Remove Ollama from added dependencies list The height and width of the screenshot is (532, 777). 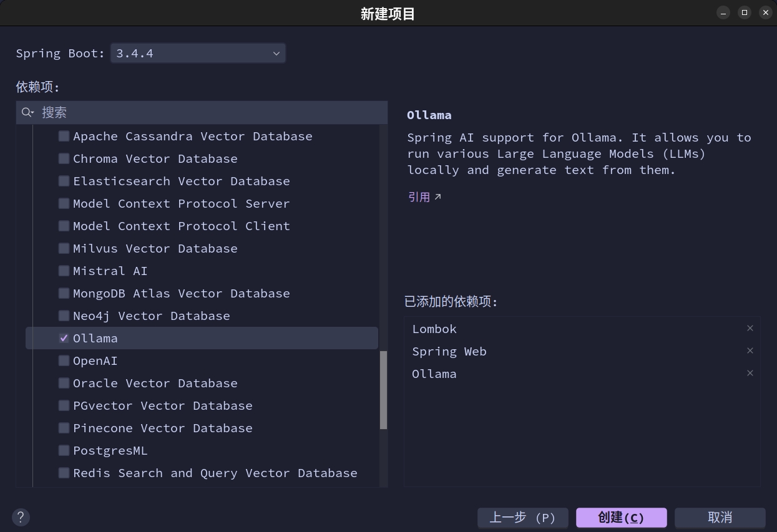pyautogui.click(x=750, y=374)
